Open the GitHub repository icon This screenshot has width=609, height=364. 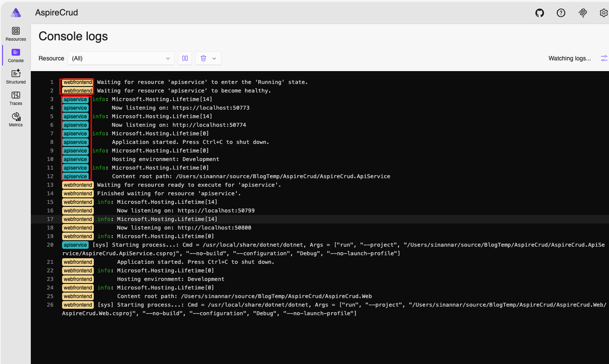click(x=540, y=13)
